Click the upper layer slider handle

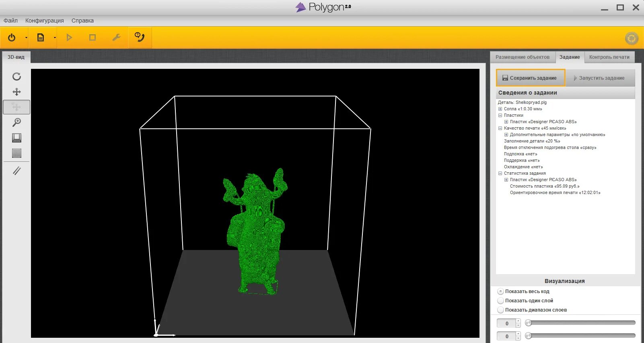tap(529, 323)
